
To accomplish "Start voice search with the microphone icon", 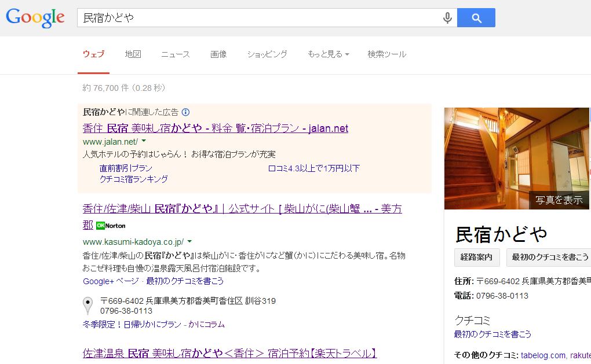I will pyautogui.click(x=447, y=18).
